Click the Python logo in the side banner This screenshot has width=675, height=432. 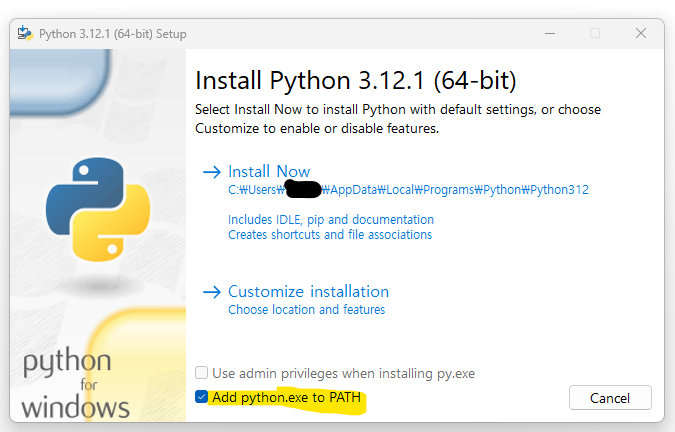point(98,210)
